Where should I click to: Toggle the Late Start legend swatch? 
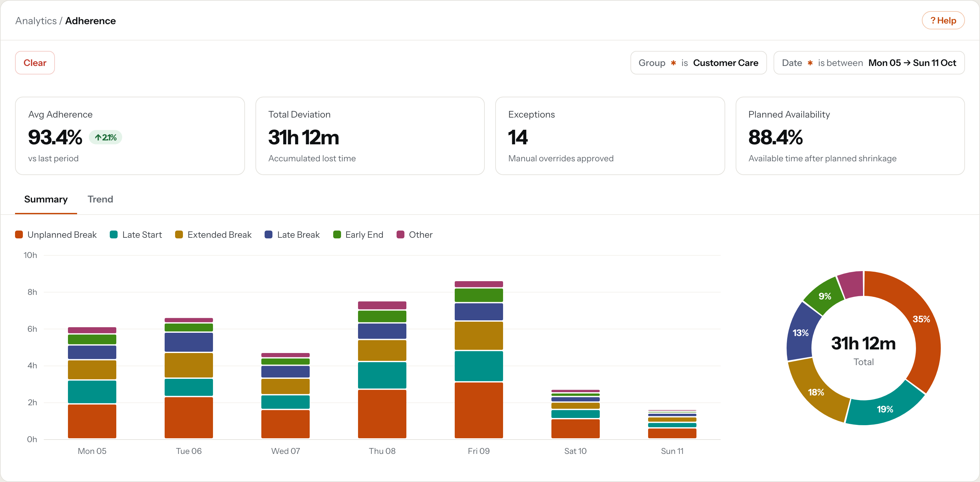coord(114,235)
